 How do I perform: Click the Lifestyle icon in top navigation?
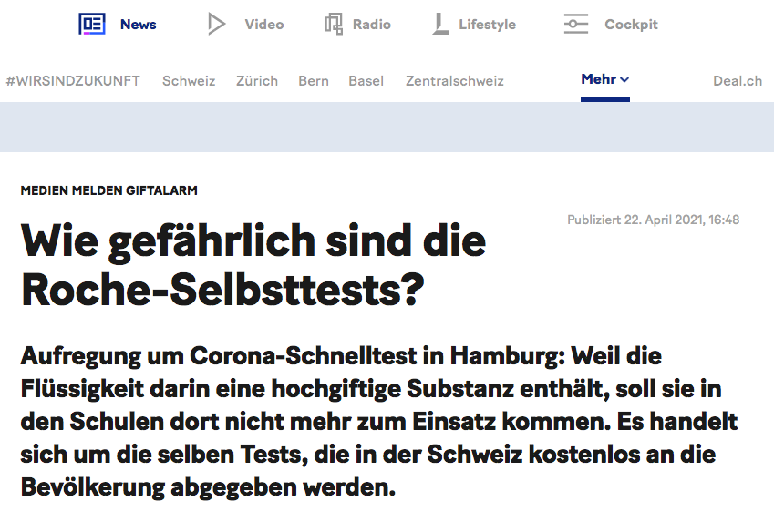coord(441,25)
